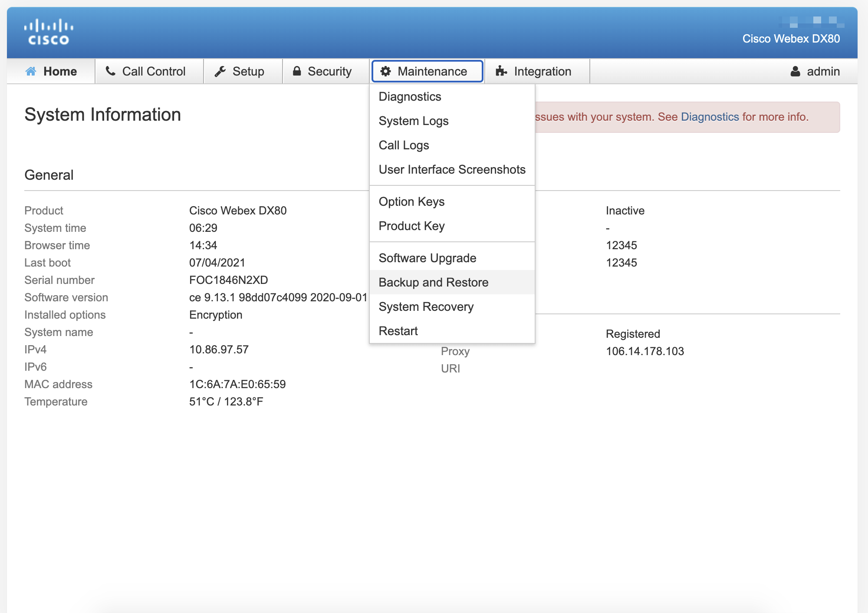
Task: Click the admin user icon
Action: click(795, 71)
